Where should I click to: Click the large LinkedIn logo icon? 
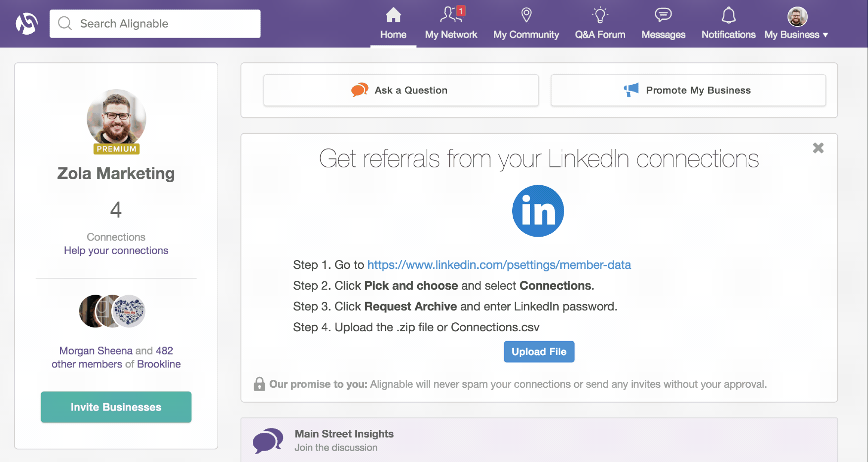tap(538, 211)
